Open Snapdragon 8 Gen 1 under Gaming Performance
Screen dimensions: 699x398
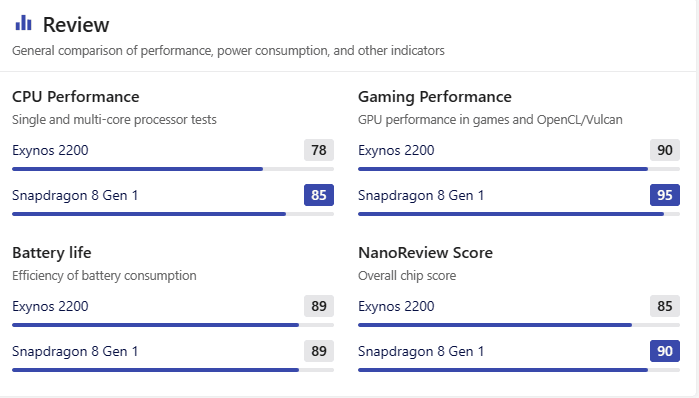421,195
